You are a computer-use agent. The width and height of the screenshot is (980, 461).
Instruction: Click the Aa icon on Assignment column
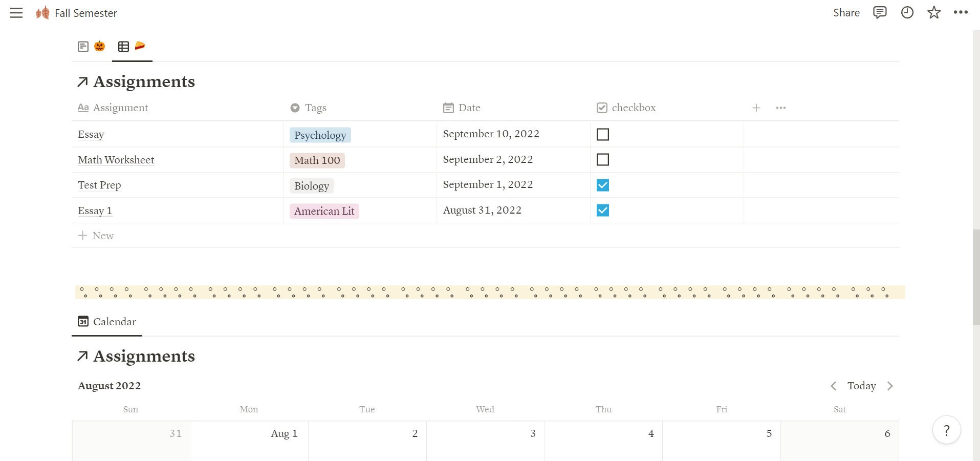coord(83,108)
